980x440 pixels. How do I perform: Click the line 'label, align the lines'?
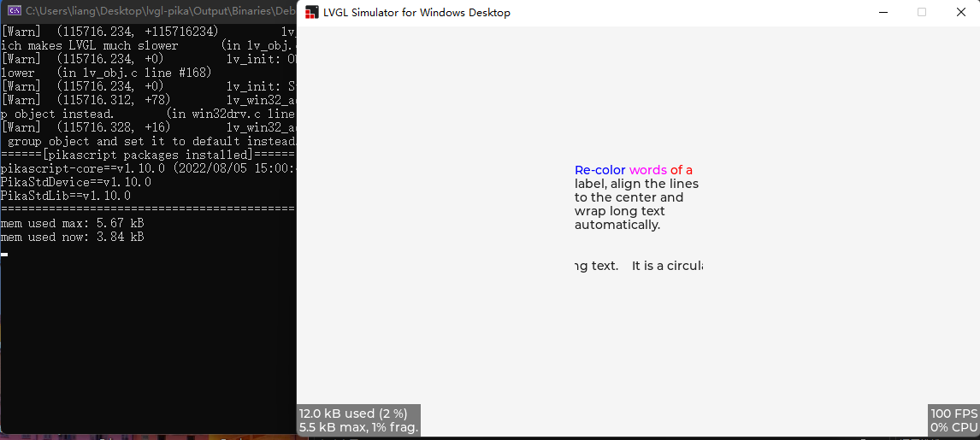click(x=636, y=184)
